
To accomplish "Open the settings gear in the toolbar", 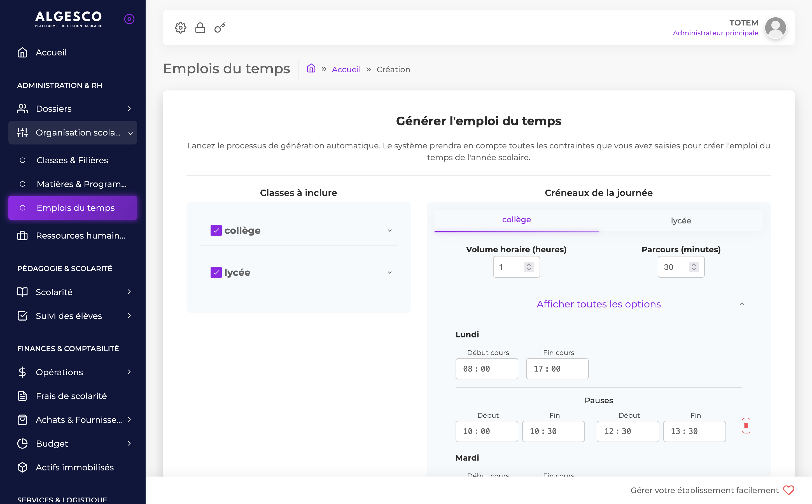I will (180, 28).
